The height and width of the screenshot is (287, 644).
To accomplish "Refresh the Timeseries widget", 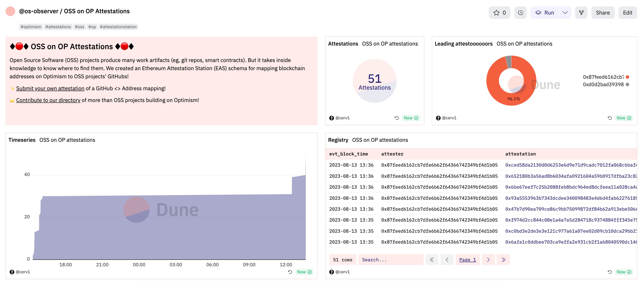I will (290, 272).
